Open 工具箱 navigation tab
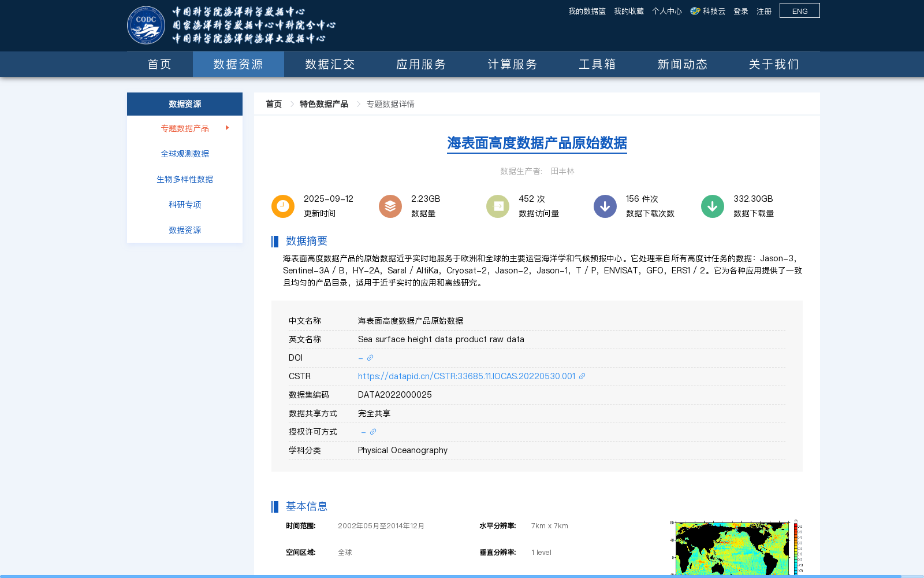Screen dimensions: 924x578 pyautogui.click(x=598, y=64)
